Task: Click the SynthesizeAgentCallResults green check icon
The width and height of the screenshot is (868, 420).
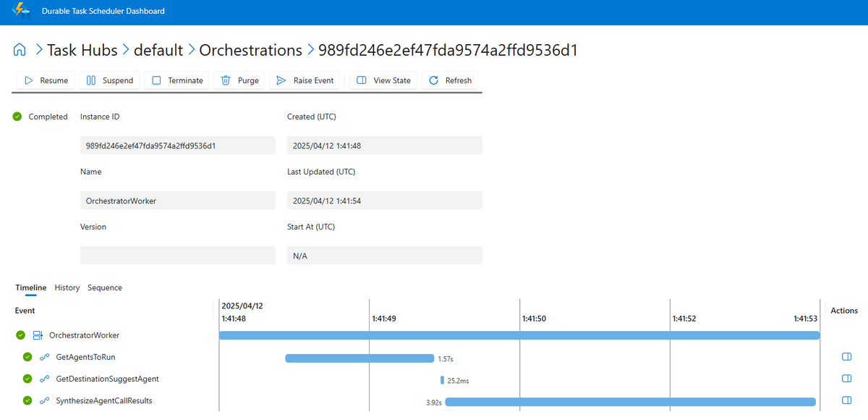Action: tap(27, 400)
